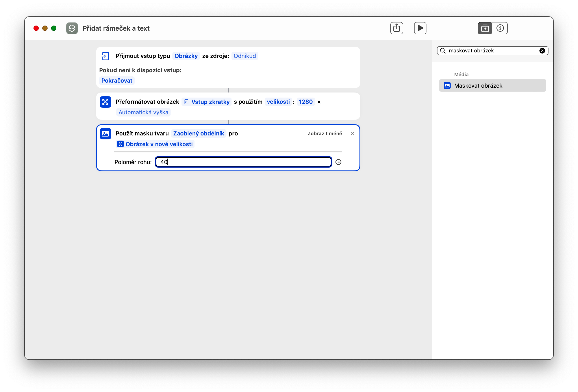Viewport: 578px width, 392px height.
Task: Collapse action with Zobrazit méně
Action: click(x=324, y=134)
